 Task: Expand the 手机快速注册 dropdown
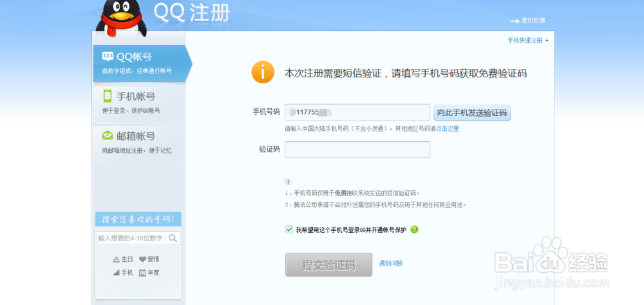pyautogui.click(x=528, y=40)
